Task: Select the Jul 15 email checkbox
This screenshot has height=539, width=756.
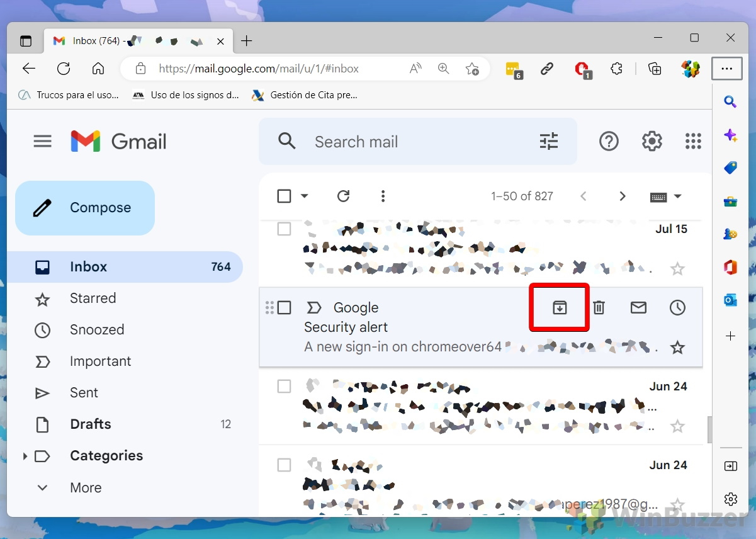Action: (284, 229)
